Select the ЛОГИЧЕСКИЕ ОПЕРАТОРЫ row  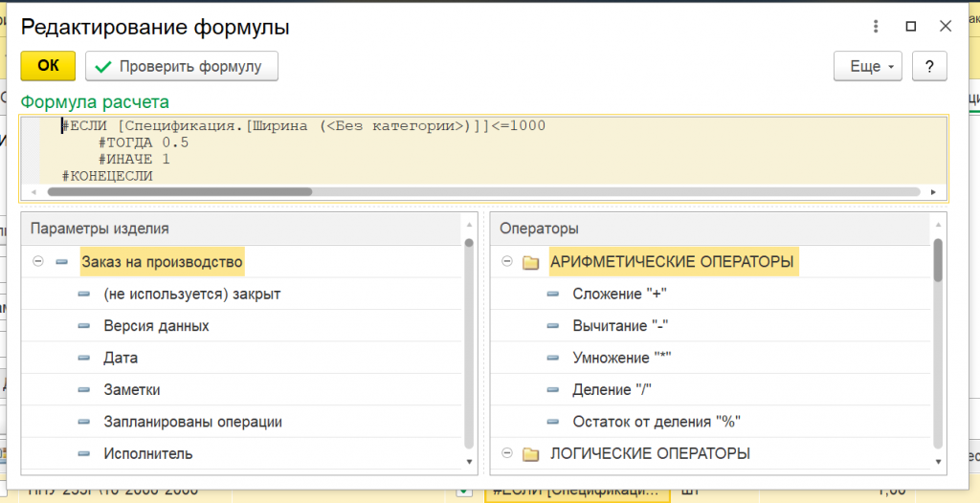point(711,453)
